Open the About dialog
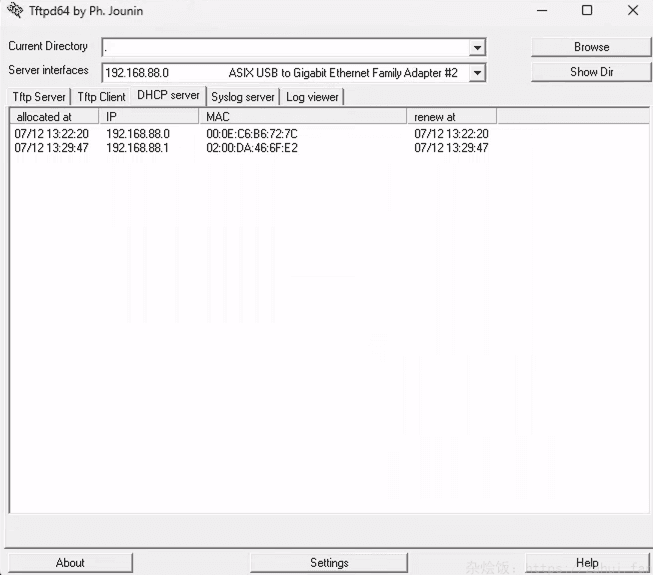This screenshot has width=653, height=575. tap(70, 563)
